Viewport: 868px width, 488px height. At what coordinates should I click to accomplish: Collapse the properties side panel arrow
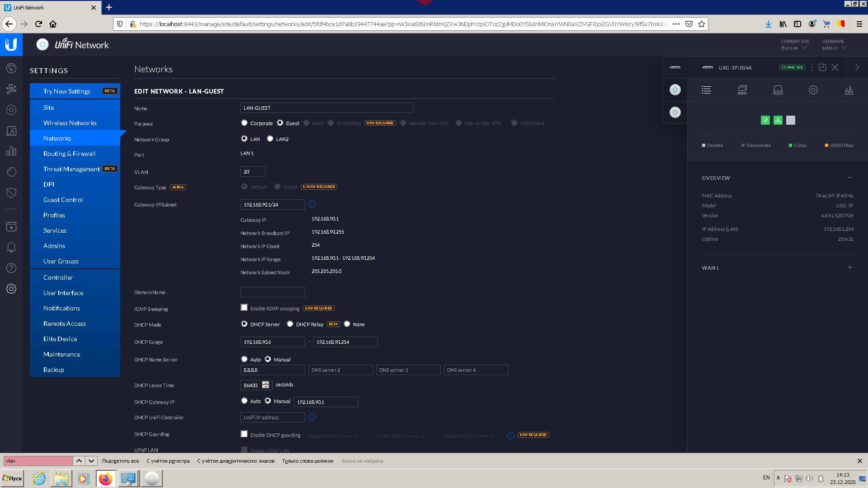point(857,67)
